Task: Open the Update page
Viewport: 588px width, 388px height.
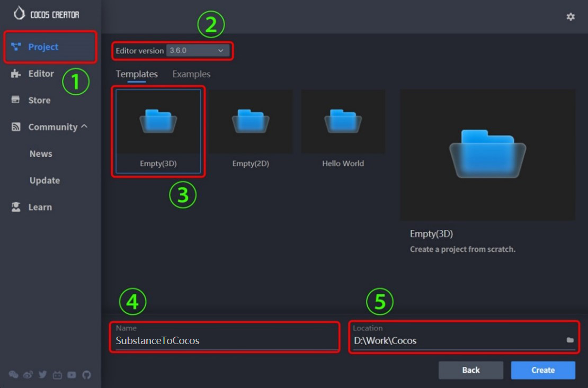Action: [x=44, y=181]
